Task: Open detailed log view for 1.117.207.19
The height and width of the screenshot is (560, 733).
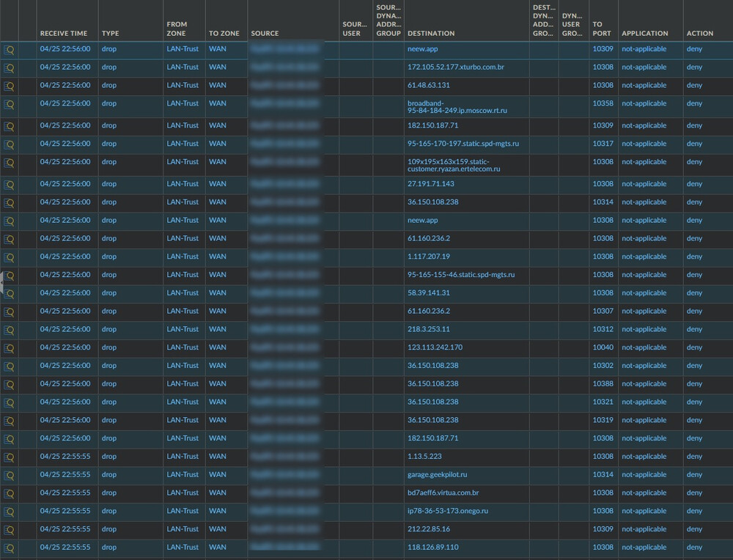Action: click(x=9, y=257)
